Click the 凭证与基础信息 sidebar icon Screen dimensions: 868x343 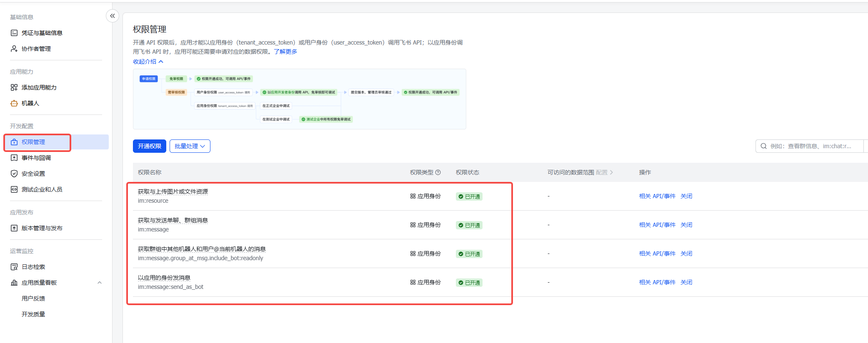14,33
